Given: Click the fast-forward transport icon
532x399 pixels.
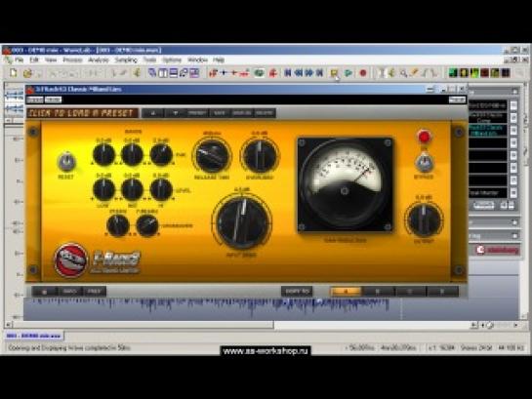Looking at the screenshot, I should pyautogui.click(x=308, y=72).
